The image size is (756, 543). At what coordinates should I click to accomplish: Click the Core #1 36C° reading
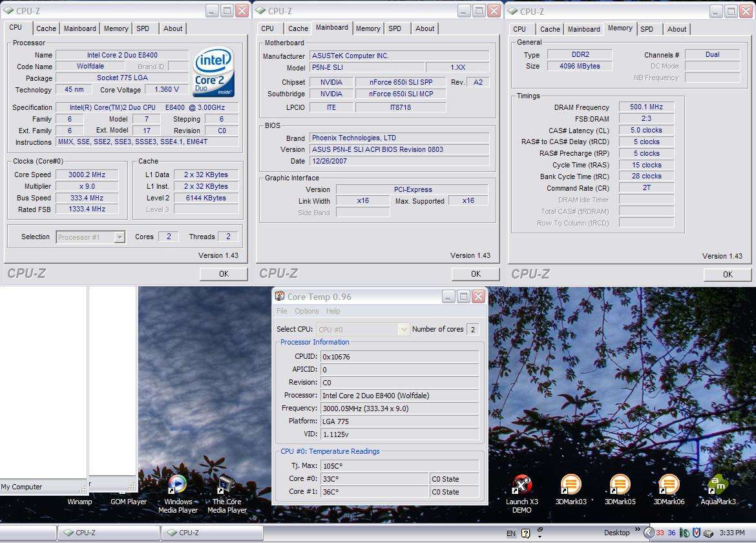pos(374,492)
